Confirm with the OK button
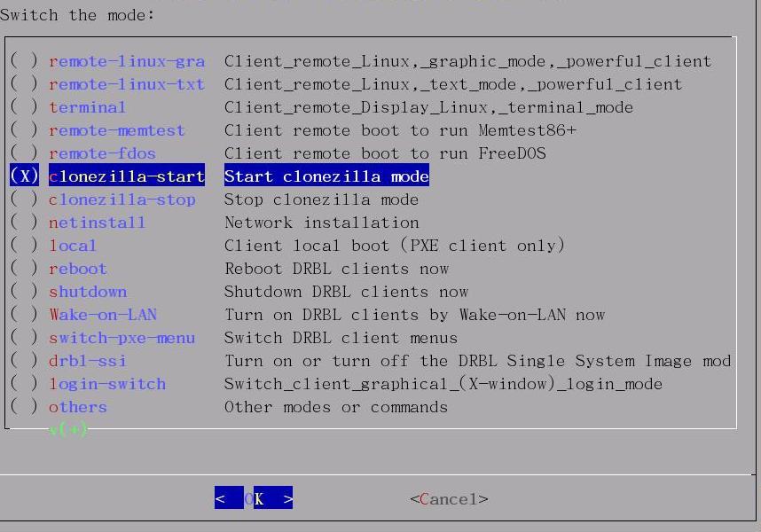The height and width of the screenshot is (532, 761). pos(254,498)
